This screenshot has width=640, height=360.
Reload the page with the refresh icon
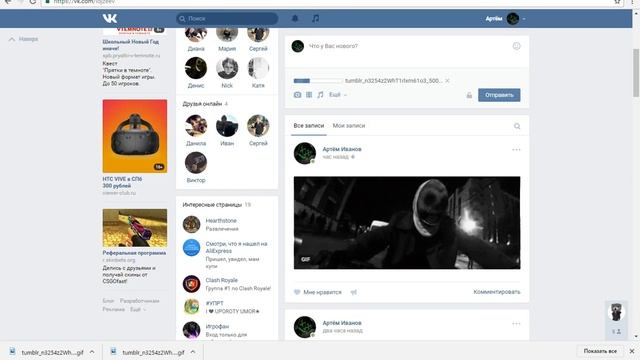tap(33, 2)
